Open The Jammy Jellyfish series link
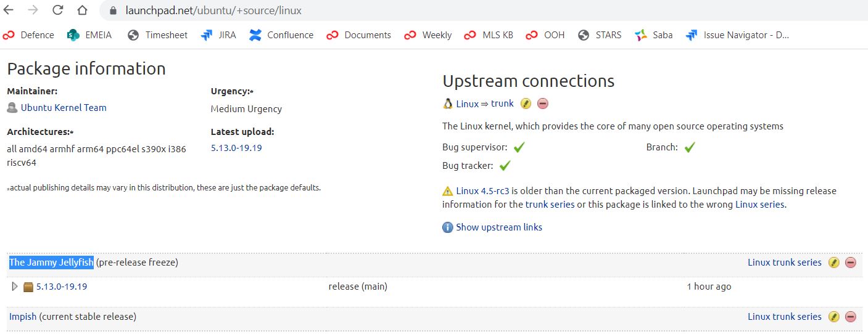868x334 pixels. pyautogui.click(x=51, y=263)
